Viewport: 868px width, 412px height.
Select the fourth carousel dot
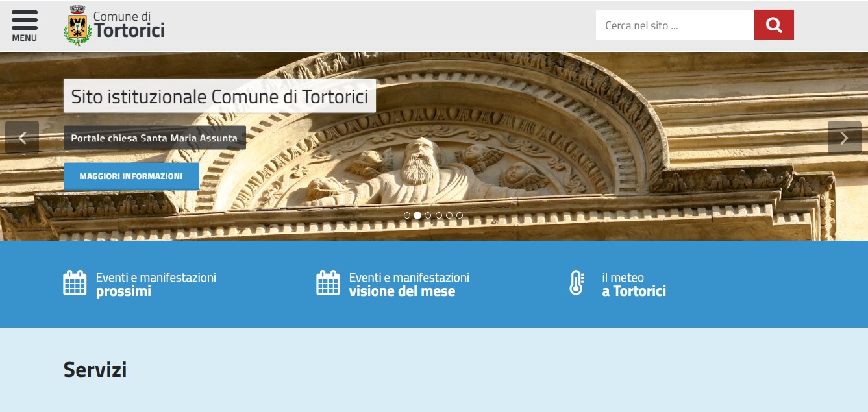(x=439, y=215)
